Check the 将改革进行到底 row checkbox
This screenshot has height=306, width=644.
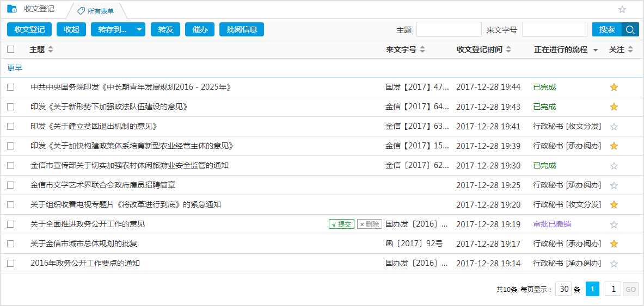(11, 204)
